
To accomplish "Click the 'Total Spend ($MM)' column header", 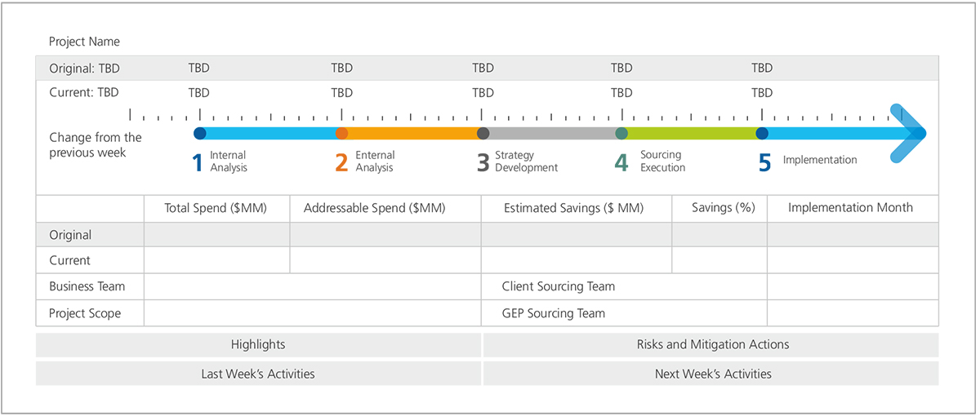I will pyautogui.click(x=216, y=208).
